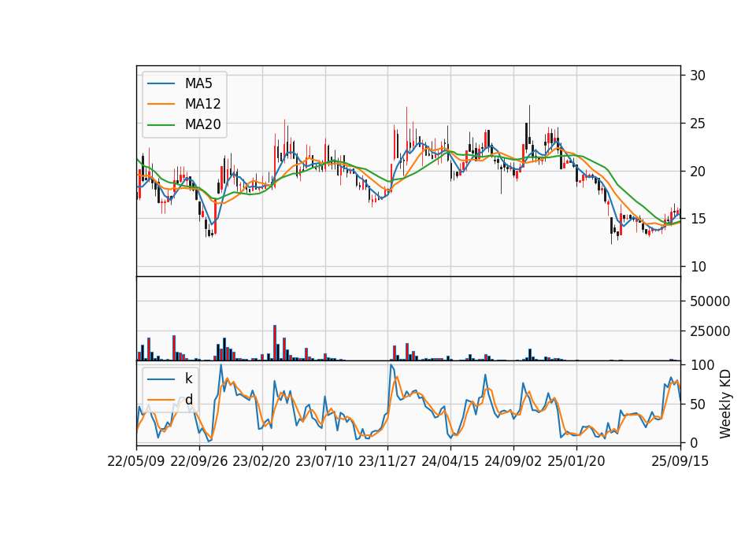Click the 23/02/20 date label
The height and width of the screenshot is (543, 756).
click(261, 461)
